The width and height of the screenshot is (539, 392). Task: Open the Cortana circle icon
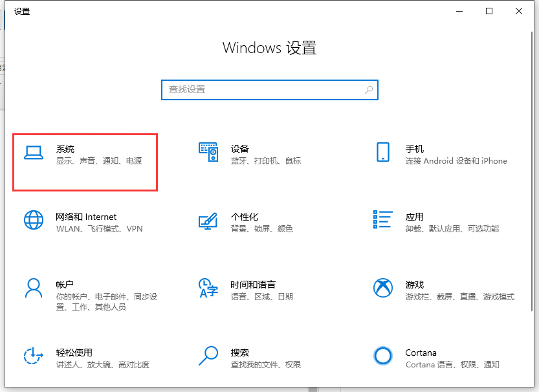pos(383,356)
